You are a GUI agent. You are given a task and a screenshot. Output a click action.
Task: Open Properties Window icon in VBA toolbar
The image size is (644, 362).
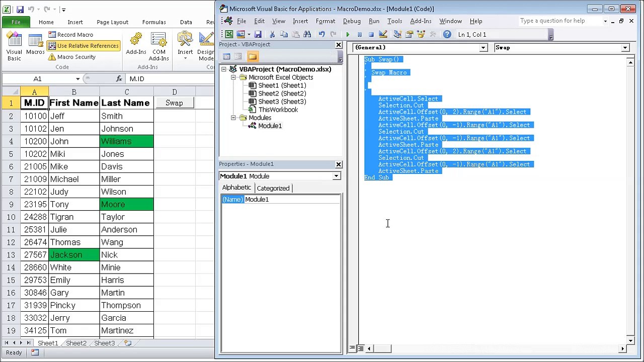click(409, 35)
